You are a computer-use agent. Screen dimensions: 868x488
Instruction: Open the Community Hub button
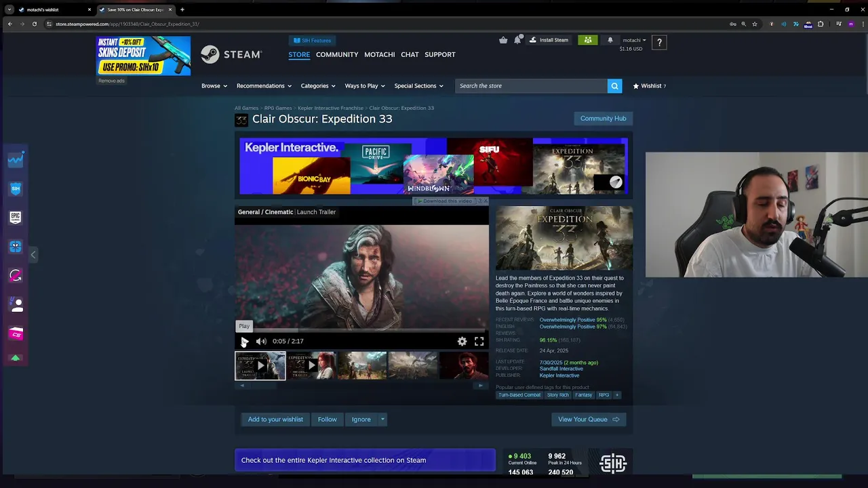[x=603, y=119]
